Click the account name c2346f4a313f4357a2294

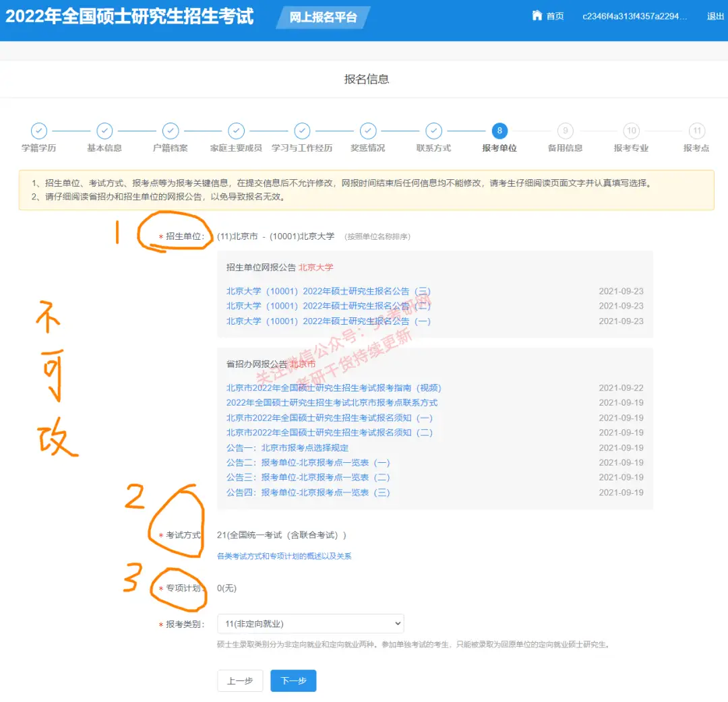click(x=634, y=16)
